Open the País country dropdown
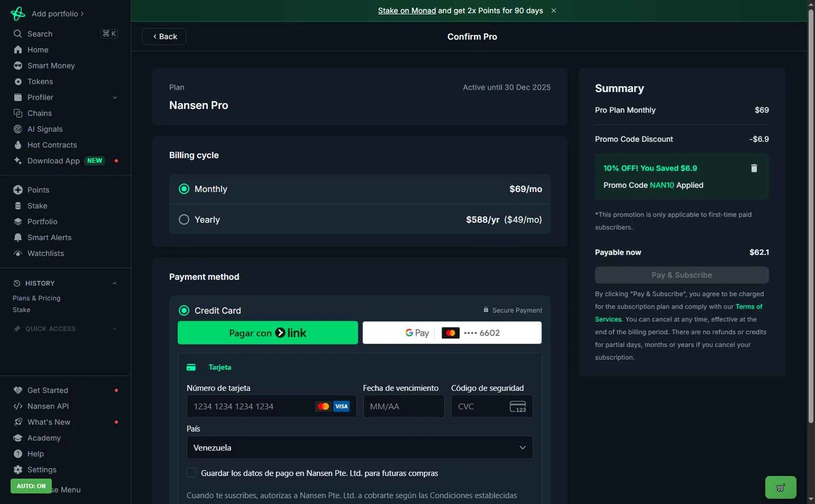 coord(360,447)
